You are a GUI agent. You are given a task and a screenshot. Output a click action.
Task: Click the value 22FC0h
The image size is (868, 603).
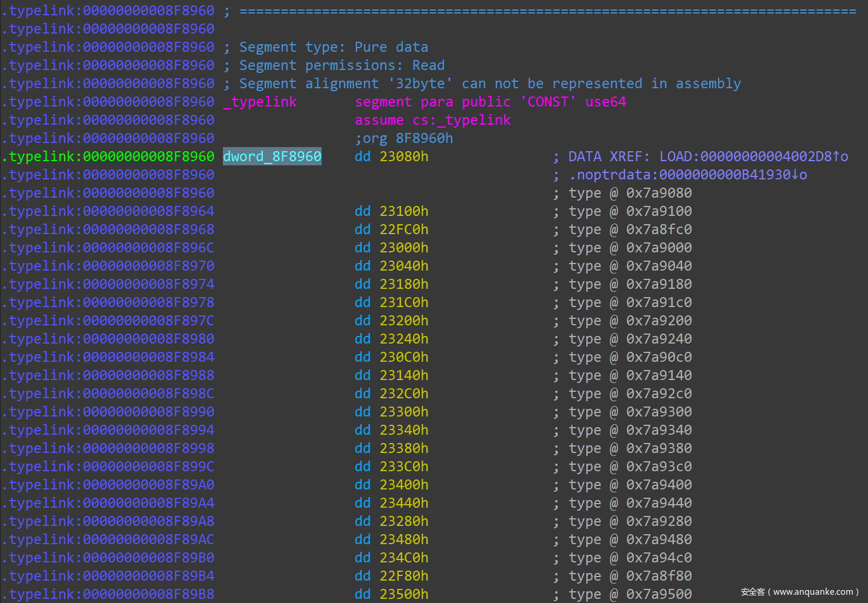coord(403,229)
